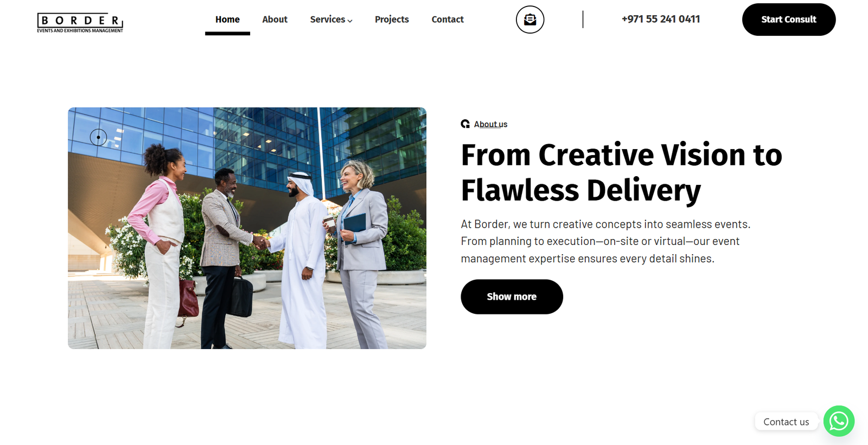Click the circular target marker on photo

point(98,137)
